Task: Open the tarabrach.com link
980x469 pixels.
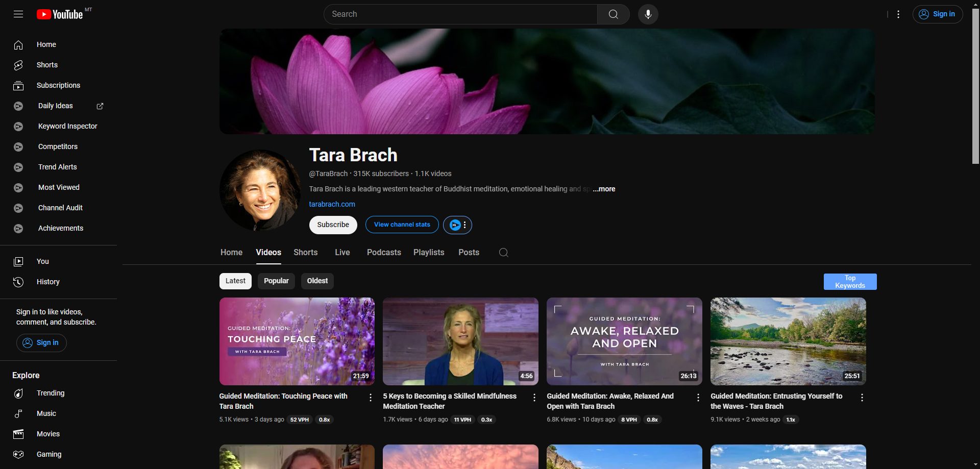Action: pyautogui.click(x=332, y=204)
